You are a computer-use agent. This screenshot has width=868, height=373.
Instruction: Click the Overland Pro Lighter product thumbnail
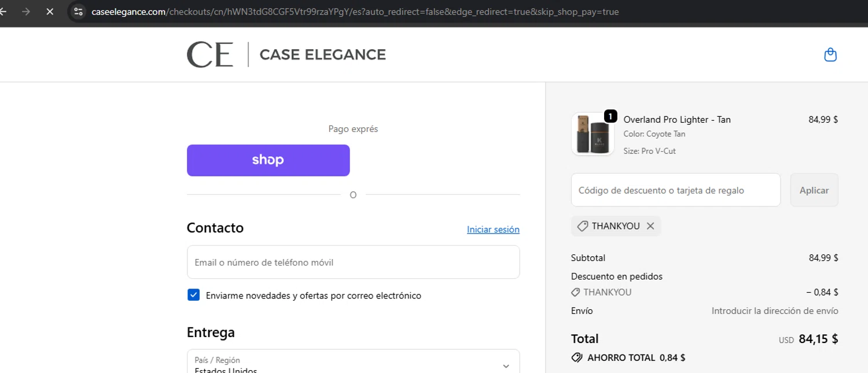(x=593, y=134)
